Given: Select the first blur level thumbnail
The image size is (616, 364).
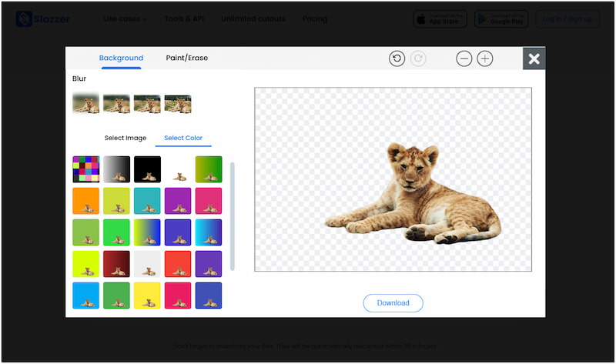Looking at the screenshot, I should tap(85, 104).
